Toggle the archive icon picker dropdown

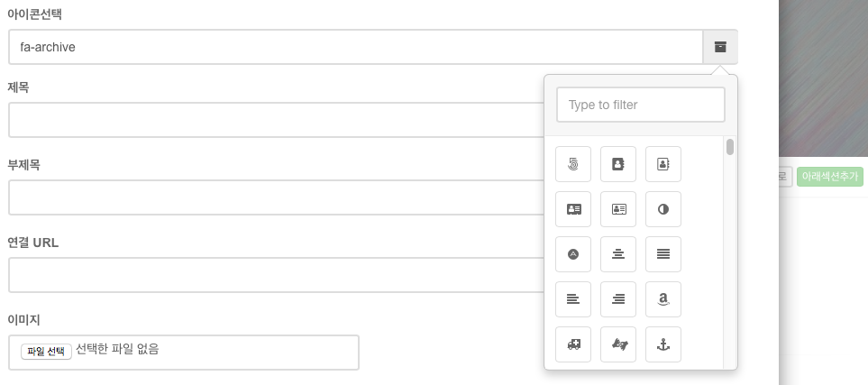click(720, 47)
